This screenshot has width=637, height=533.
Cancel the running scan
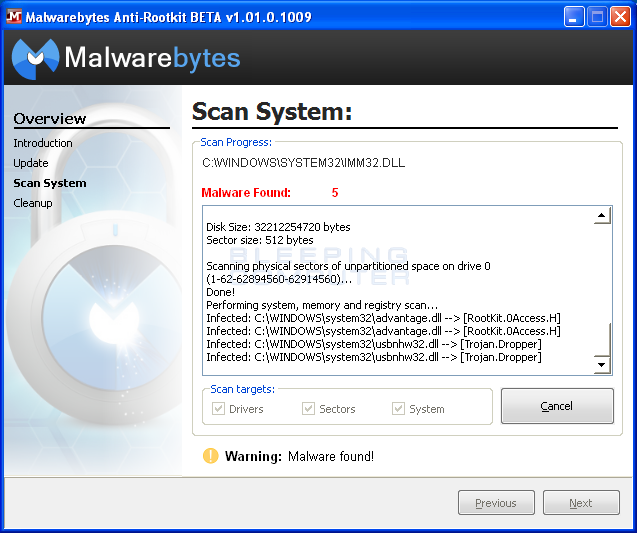click(557, 406)
